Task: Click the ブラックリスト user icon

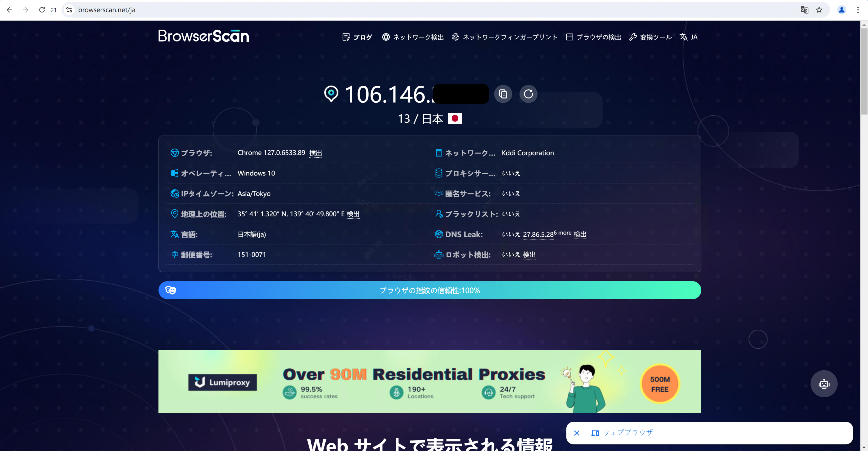Action: [439, 214]
